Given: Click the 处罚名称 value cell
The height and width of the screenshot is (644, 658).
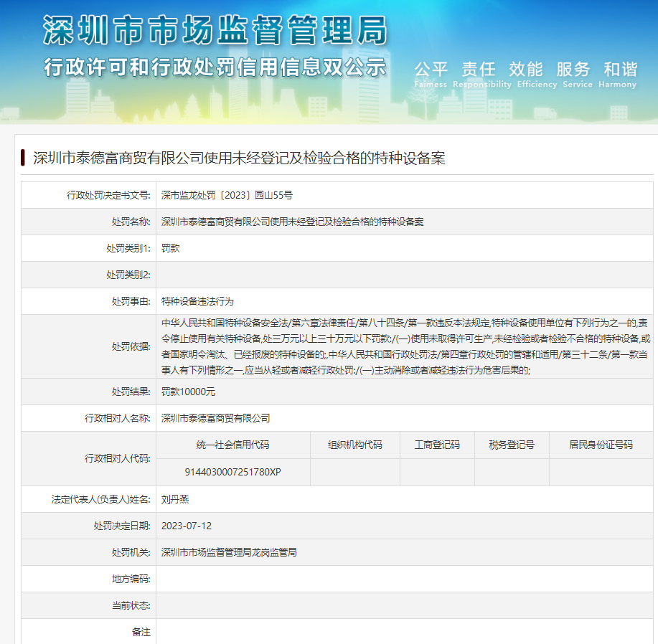Looking at the screenshot, I should point(292,222).
